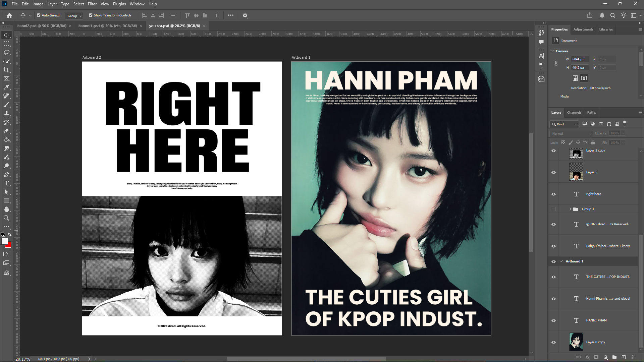The width and height of the screenshot is (644, 362).
Task: Toggle the Auto-Select checkbox
Action: [39, 15]
